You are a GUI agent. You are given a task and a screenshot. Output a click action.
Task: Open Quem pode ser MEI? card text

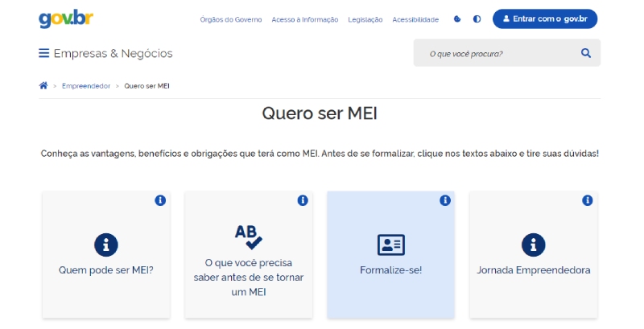[106, 270]
